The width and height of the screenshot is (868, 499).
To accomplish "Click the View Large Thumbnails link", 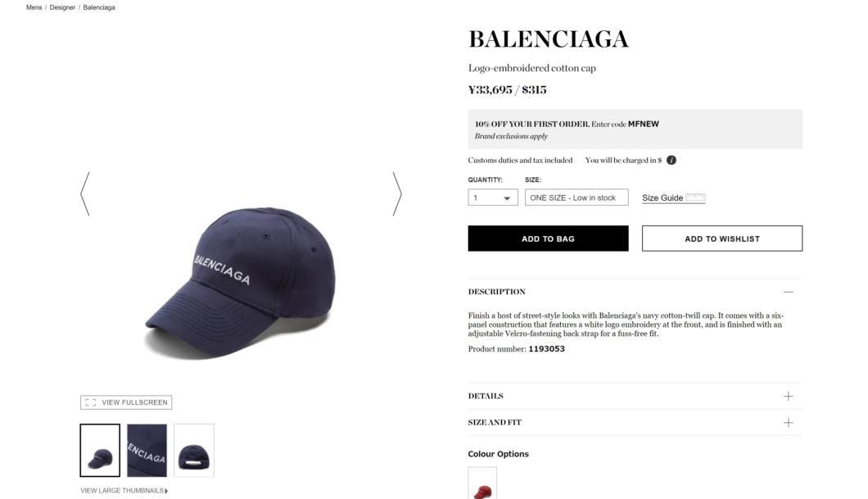I will (x=124, y=491).
